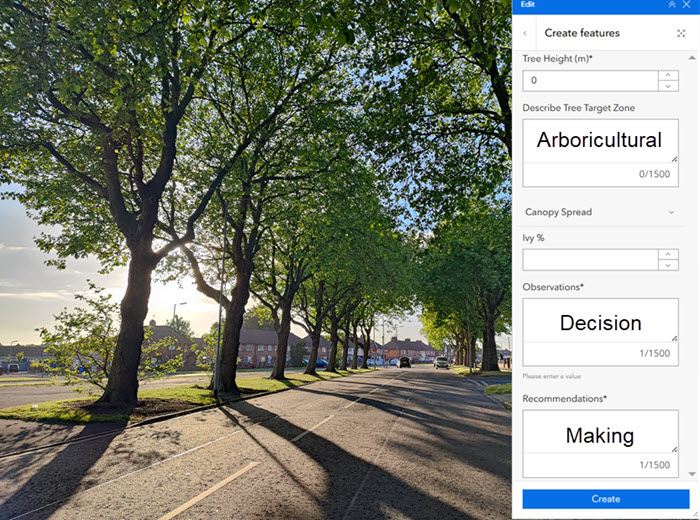Image resolution: width=700 pixels, height=520 pixels.
Task: Decrease Tree Height with down arrow
Action: coord(667,86)
